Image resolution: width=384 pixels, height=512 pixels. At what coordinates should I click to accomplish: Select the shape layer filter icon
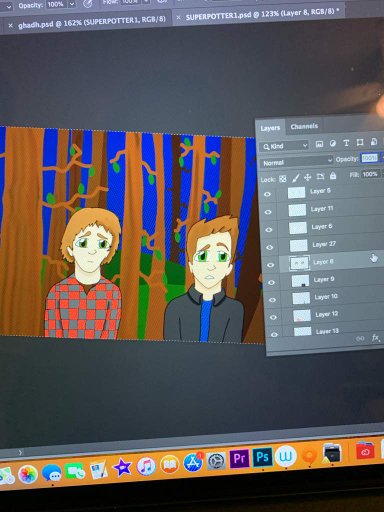[360, 143]
